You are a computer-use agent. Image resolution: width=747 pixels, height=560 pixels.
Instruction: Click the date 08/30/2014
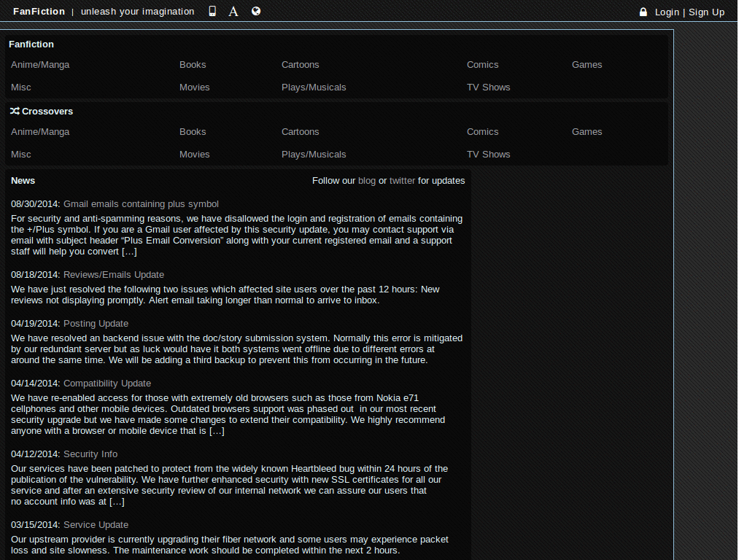[36, 204]
